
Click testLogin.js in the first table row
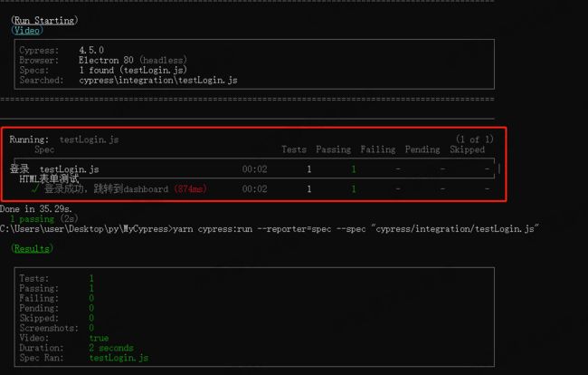[x=70, y=169]
